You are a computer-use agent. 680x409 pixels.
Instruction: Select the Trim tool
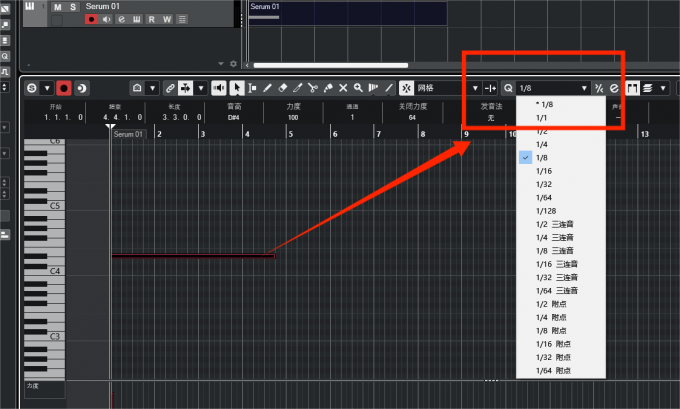click(298, 88)
